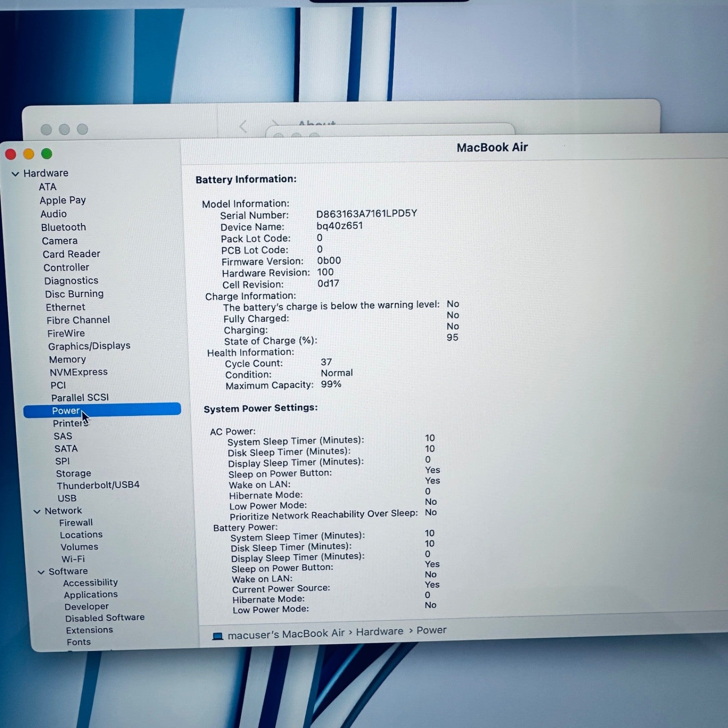
Task: Select NVMExpress in the Hardware list
Action: click(x=78, y=372)
